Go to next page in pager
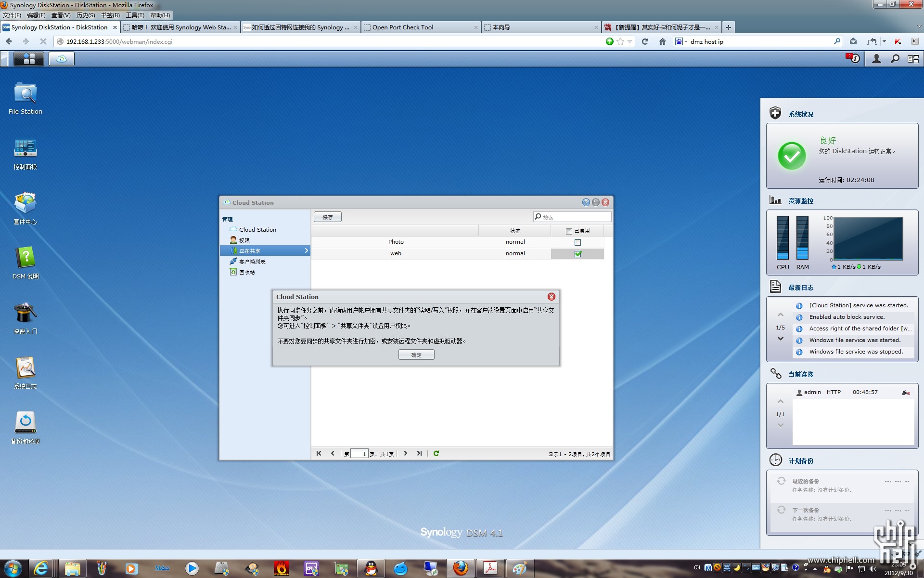This screenshot has height=578, width=924. point(406,453)
